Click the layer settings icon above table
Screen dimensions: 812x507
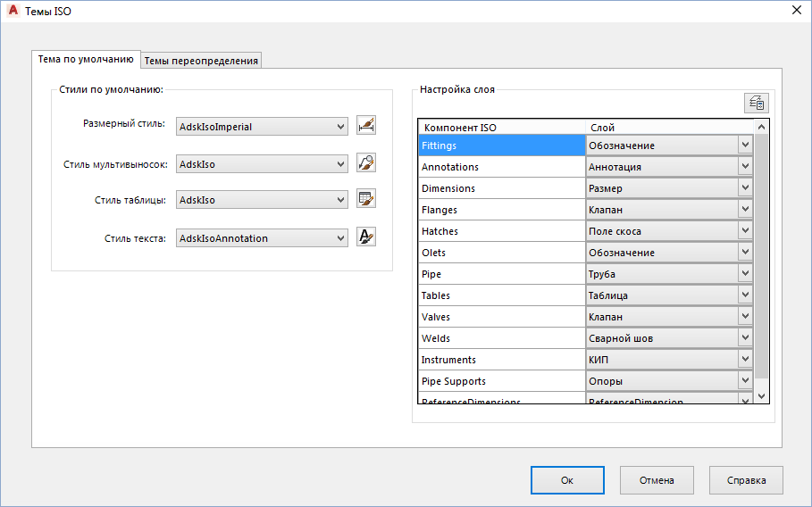coord(756,103)
